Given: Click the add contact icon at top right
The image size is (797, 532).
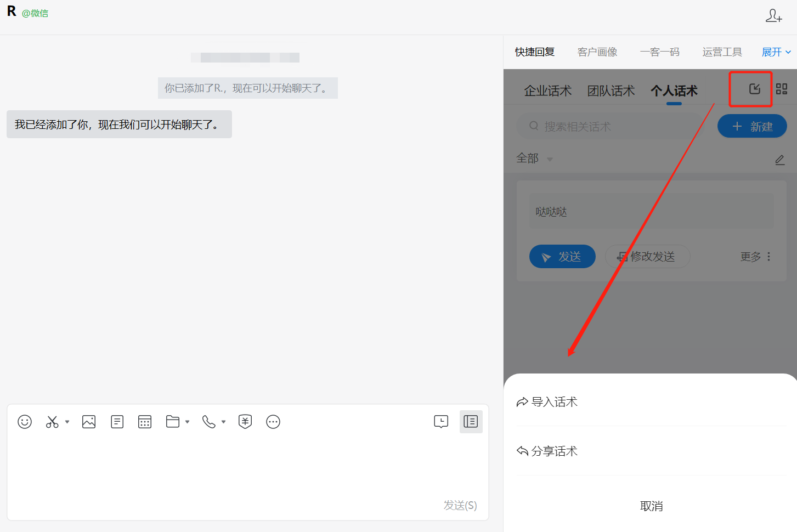Looking at the screenshot, I should [774, 16].
